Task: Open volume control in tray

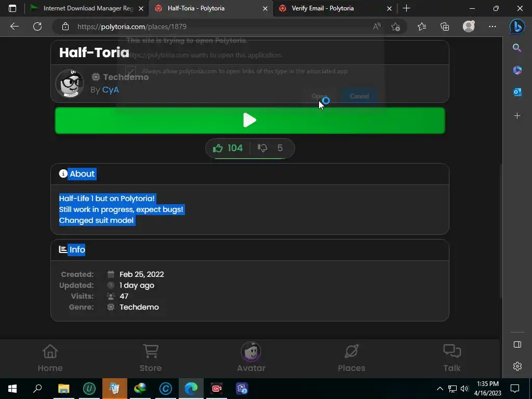Action: pos(464,389)
